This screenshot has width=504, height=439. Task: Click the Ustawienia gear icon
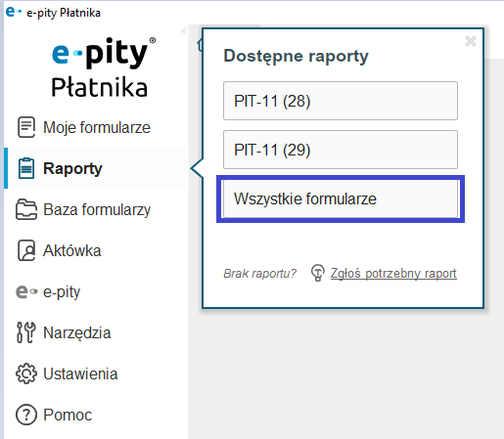click(26, 373)
